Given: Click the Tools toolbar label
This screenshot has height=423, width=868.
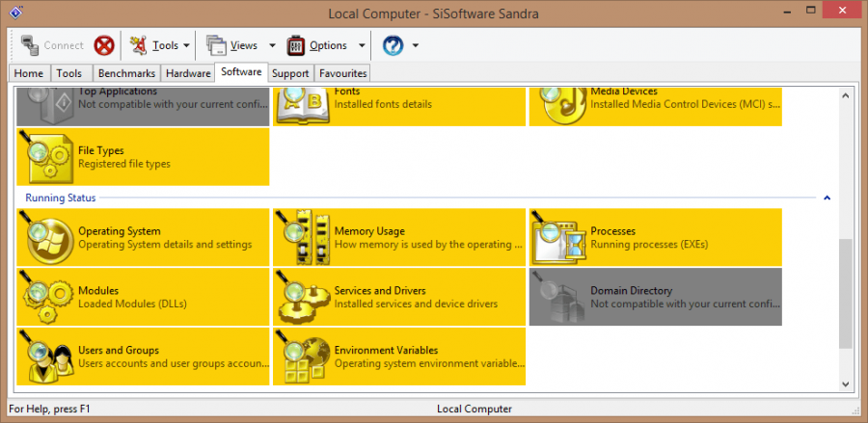Looking at the screenshot, I should tap(166, 45).
